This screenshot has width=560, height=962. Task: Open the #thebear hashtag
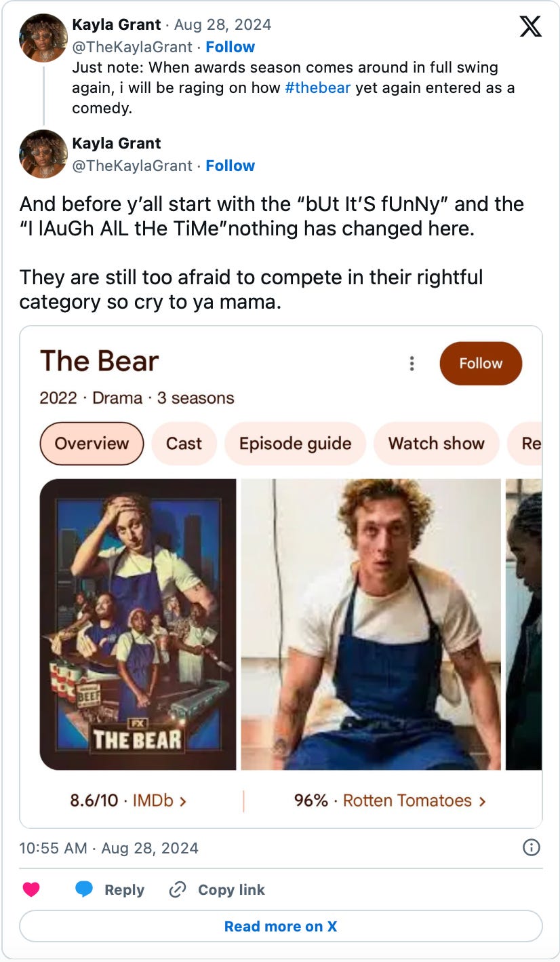click(x=318, y=88)
